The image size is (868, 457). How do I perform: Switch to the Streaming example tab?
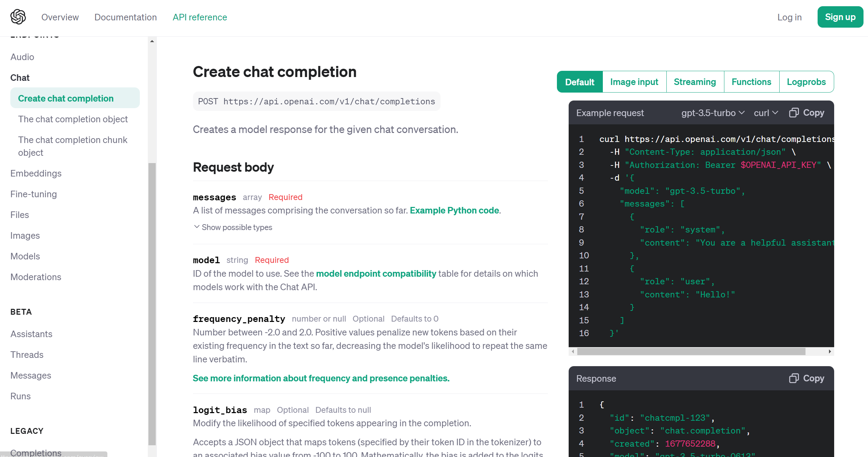click(695, 82)
